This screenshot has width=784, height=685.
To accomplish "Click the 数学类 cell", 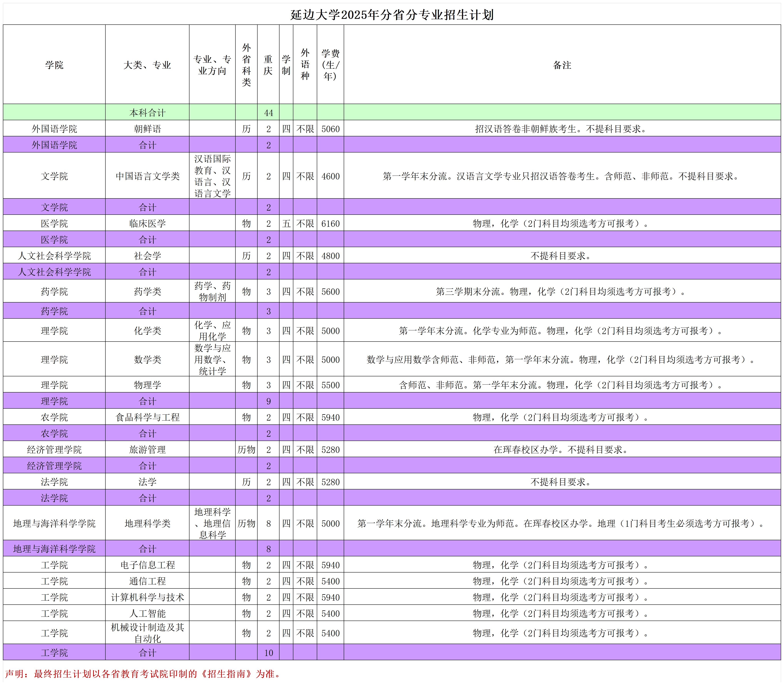I will (x=147, y=359).
